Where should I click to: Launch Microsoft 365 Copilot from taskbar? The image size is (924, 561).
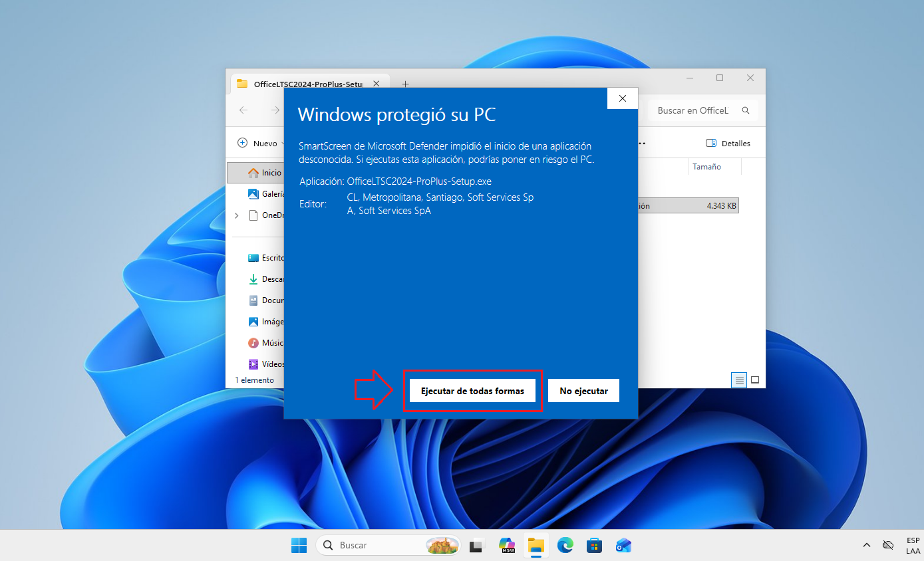click(507, 545)
